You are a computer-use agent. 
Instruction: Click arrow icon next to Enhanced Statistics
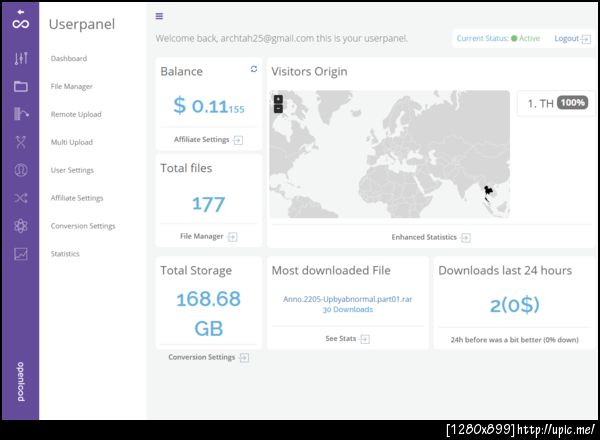[466, 238]
